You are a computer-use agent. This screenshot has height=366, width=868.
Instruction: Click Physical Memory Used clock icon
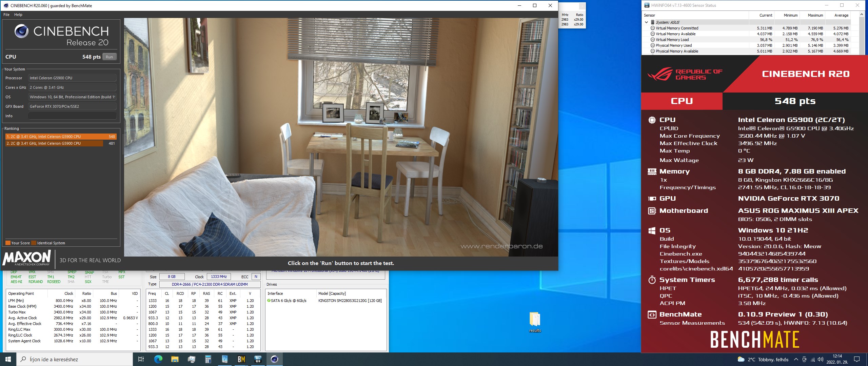(x=653, y=45)
